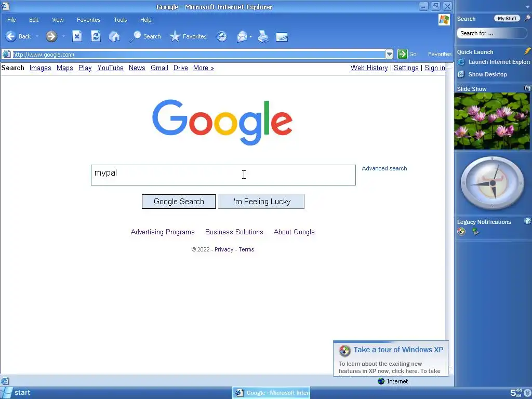Screen dimensions: 532x399
Task: Click the address bar URL field
Action: tap(198, 54)
